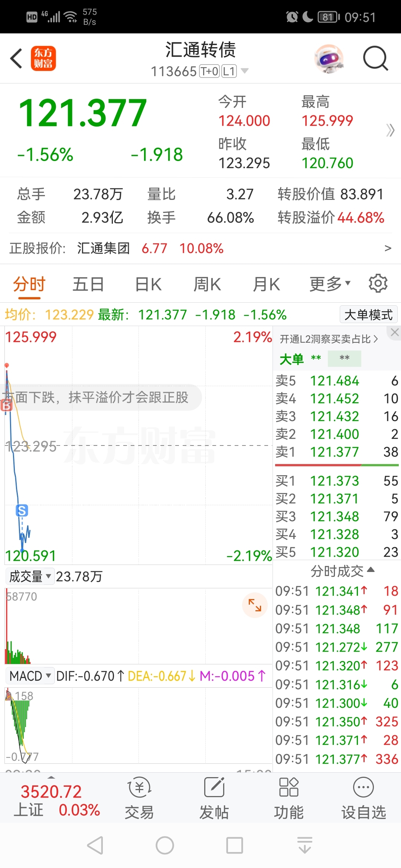Toggle 大单模式 button
This screenshot has height=868, width=401.
368,315
